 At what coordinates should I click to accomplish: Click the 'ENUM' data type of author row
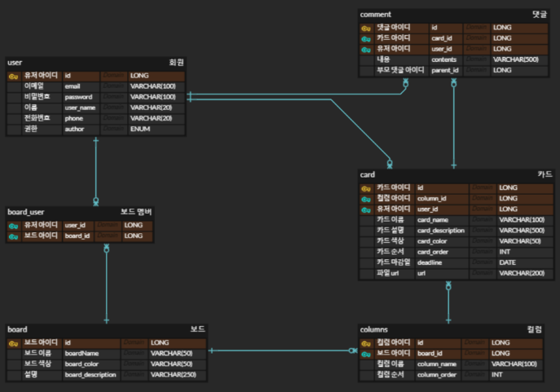click(x=140, y=130)
